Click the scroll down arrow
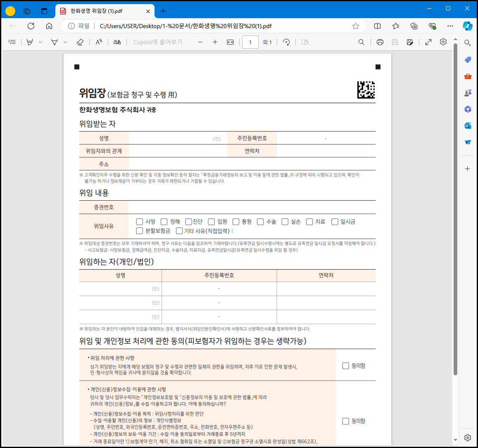Screen dimensions: 478x448 (x=455, y=440)
